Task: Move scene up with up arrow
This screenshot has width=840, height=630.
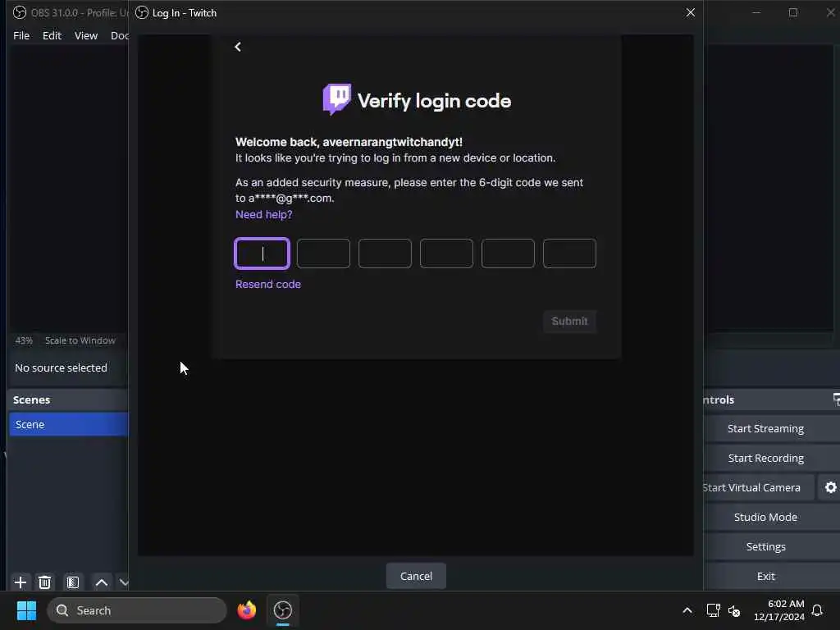Action: click(102, 582)
